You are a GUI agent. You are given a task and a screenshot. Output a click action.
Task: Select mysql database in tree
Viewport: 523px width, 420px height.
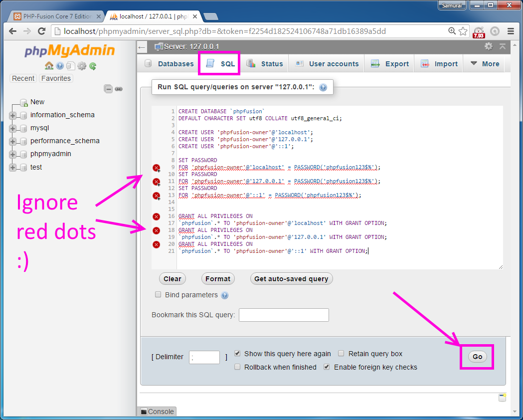tap(40, 128)
